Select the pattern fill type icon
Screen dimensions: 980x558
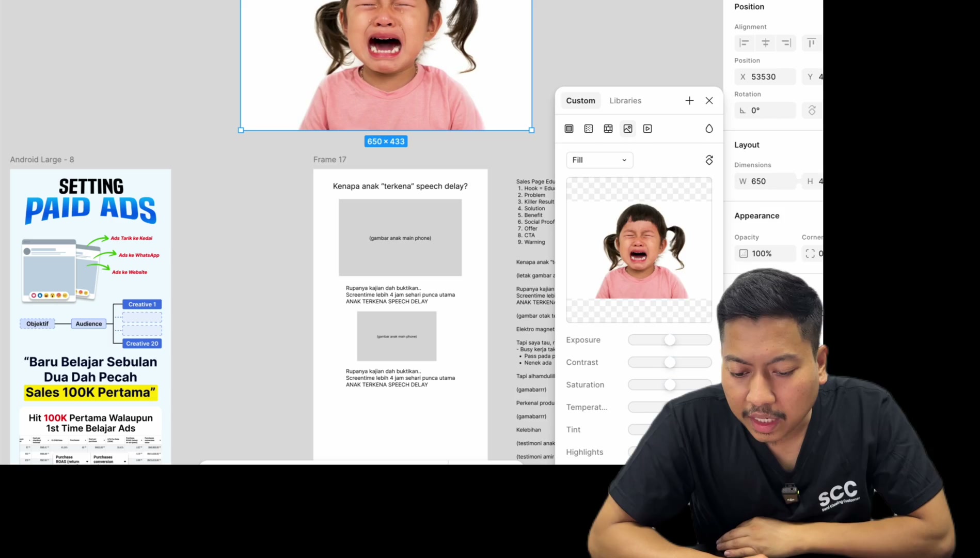[x=608, y=129]
